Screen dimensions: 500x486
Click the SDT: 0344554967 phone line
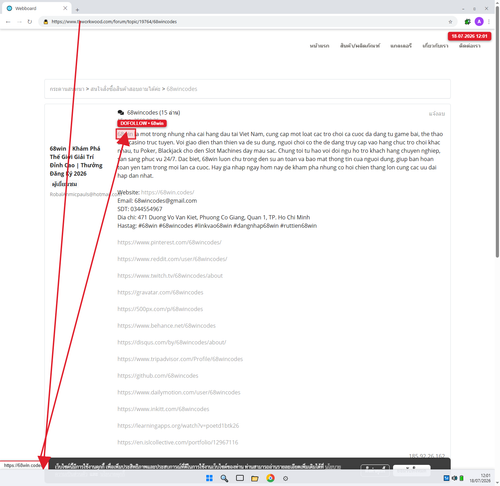tap(140, 209)
